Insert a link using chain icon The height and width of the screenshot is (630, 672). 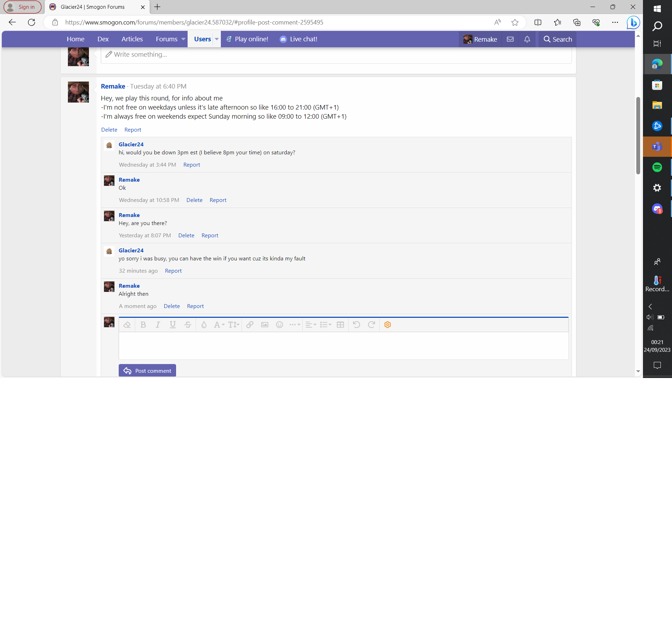250,325
